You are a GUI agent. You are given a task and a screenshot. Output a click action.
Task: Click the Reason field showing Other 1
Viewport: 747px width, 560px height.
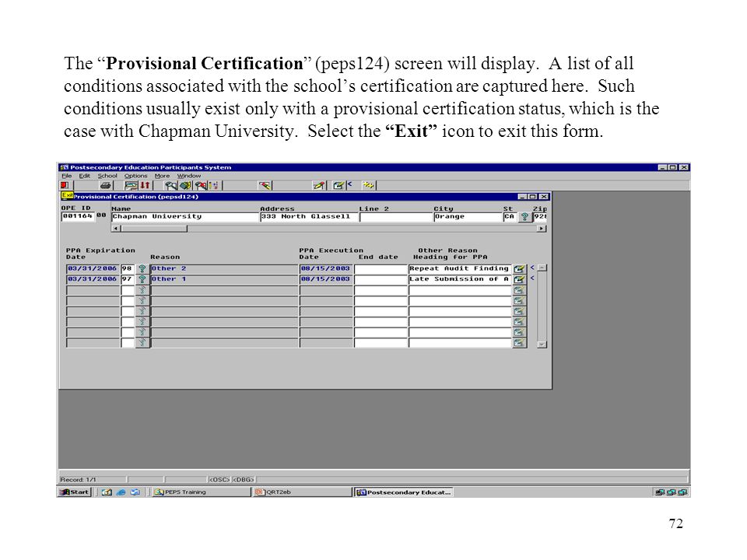224,279
